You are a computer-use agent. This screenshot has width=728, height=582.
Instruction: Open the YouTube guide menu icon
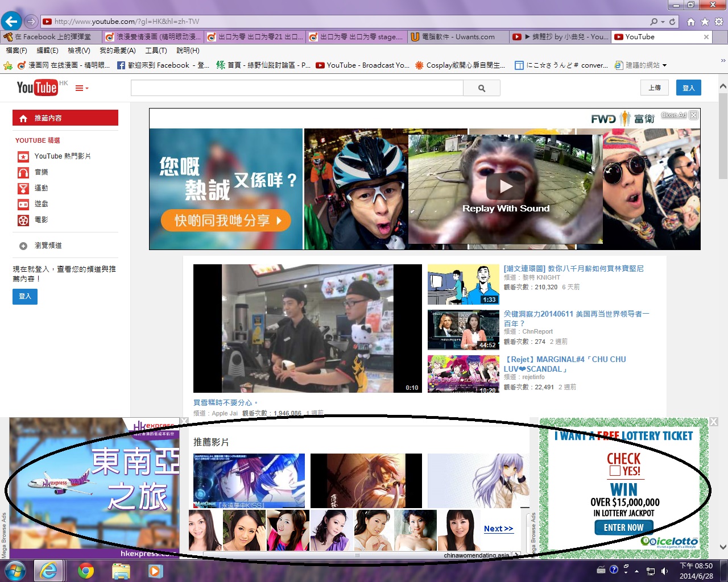(82, 88)
